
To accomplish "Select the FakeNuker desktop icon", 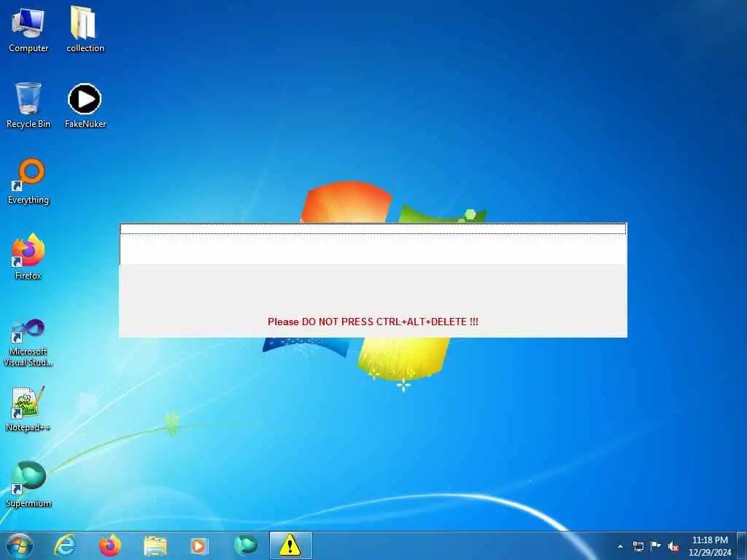I will 85,105.
